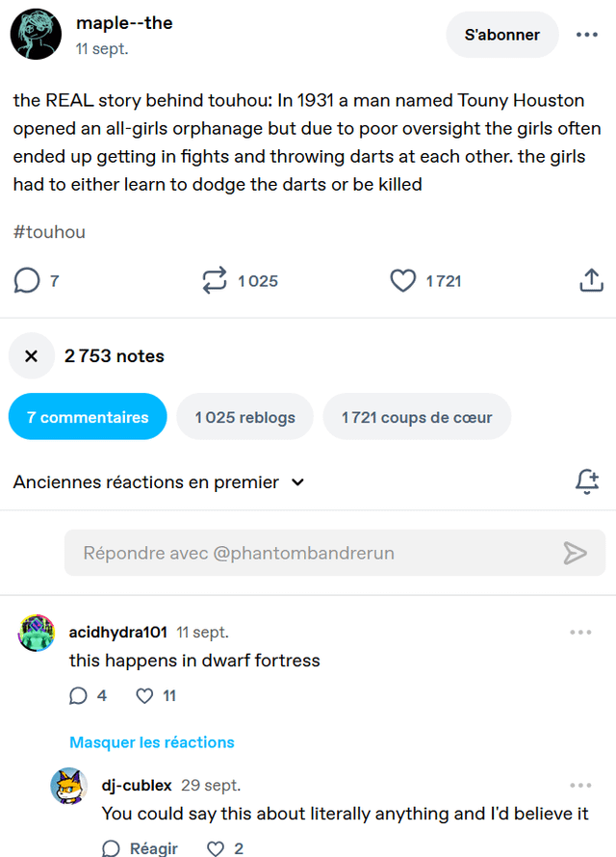Open the '1 721 coups de cœur' tab
The image size is (616, 857).
417,417
